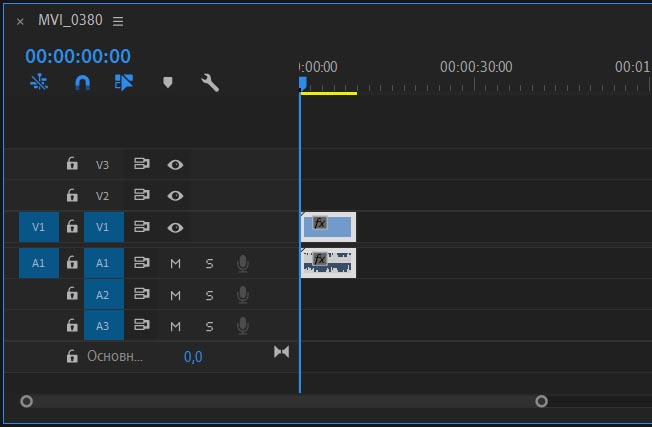Toggle lock on track A1
The image size is (652, 427).
point(72,262)
